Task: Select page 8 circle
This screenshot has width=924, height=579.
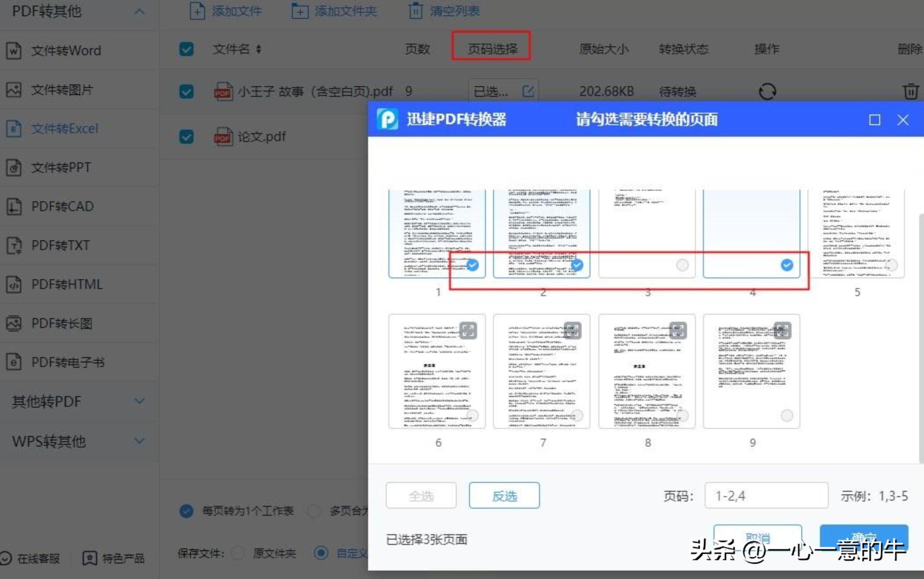Action: point(682,415)
